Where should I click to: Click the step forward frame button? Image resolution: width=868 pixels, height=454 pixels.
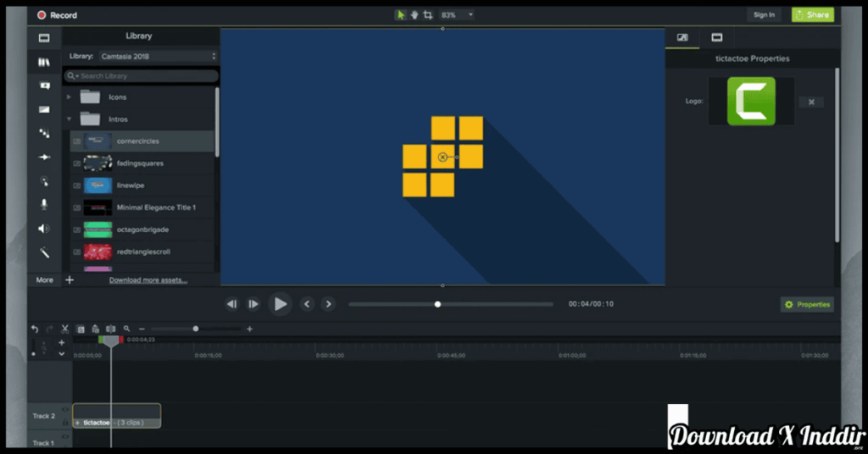pyautogui.click(x=253, y=304)
